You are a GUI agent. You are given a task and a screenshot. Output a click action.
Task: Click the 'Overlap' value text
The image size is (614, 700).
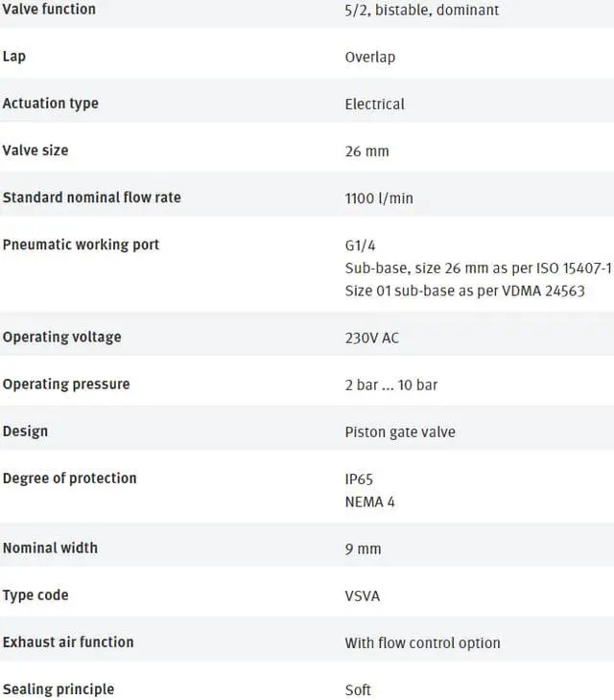[369, 57]
